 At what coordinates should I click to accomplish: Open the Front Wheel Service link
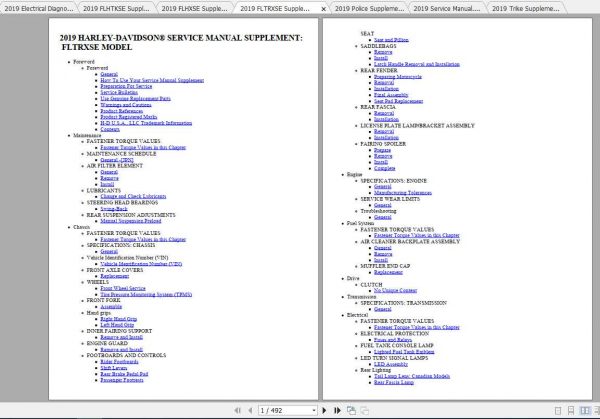[x=123, y=288]
